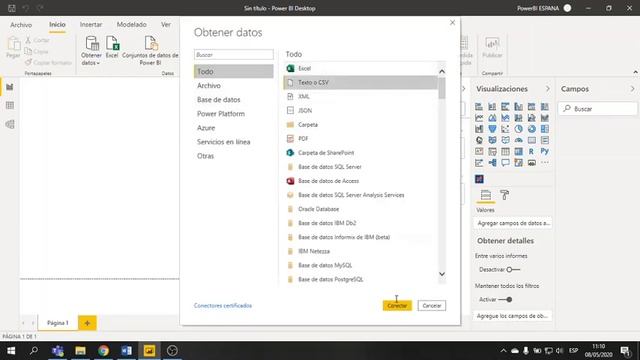Select the Archivo category

point(233,86)
